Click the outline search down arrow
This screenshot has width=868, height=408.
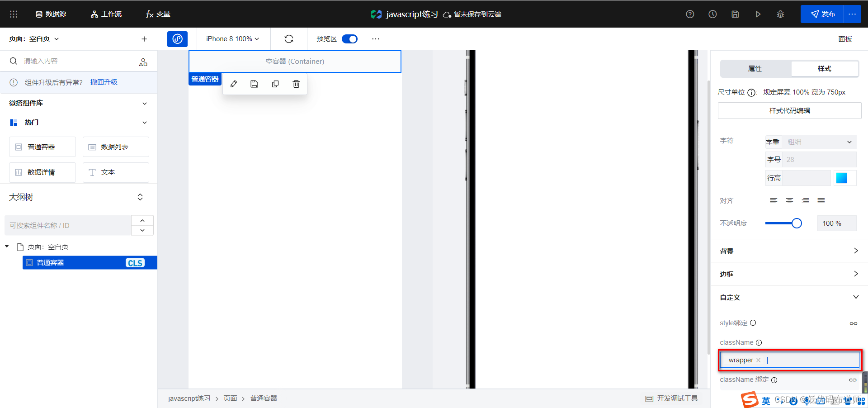pos(142,230)
